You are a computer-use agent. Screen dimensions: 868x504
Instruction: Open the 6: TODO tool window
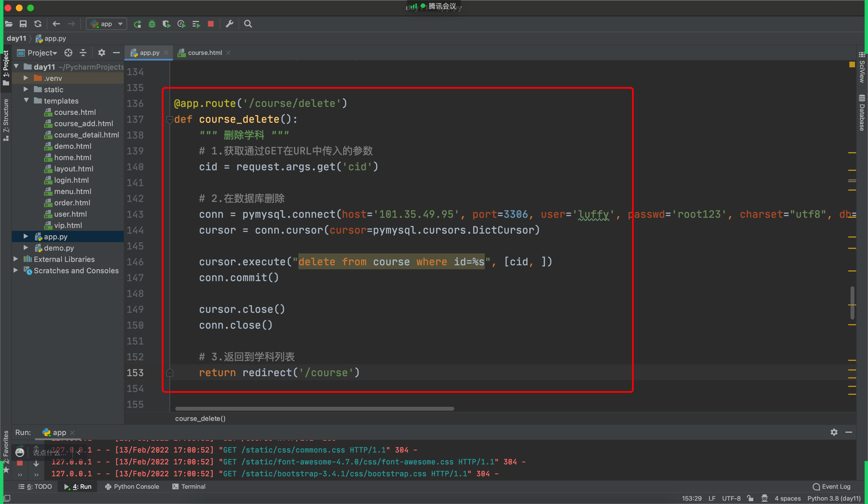tap(35, 486)
